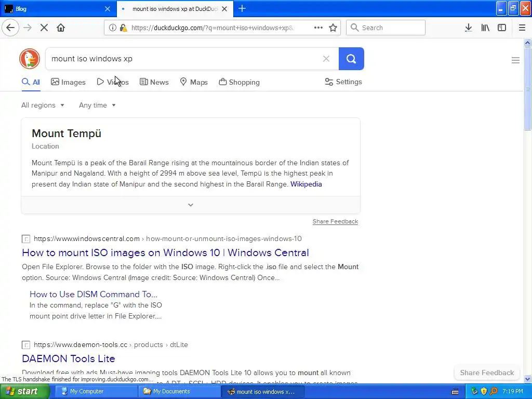Switch to Maps results

click(x=194, y=82)
